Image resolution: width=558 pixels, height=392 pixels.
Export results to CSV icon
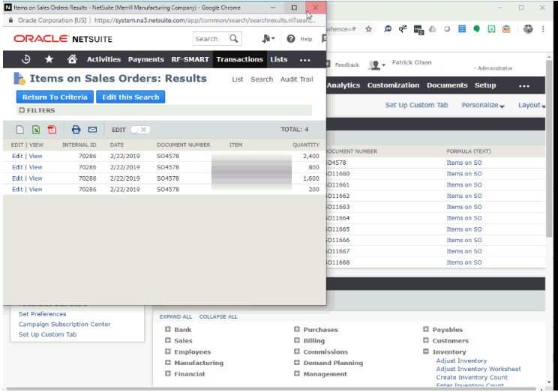pos(20,130)
